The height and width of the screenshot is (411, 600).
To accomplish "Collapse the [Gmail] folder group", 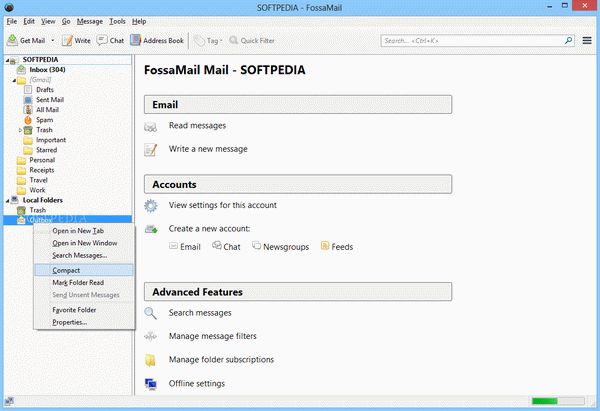I will coord(14,80).
